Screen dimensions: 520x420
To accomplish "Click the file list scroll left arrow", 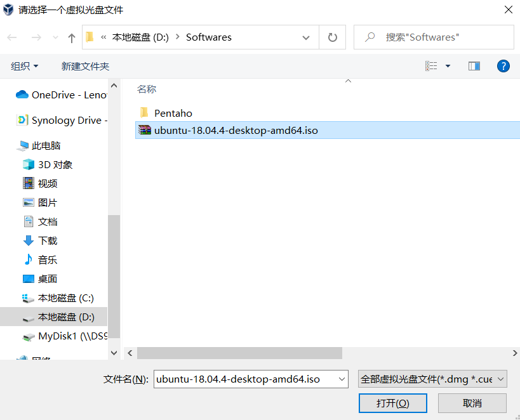I will (130, 353).
